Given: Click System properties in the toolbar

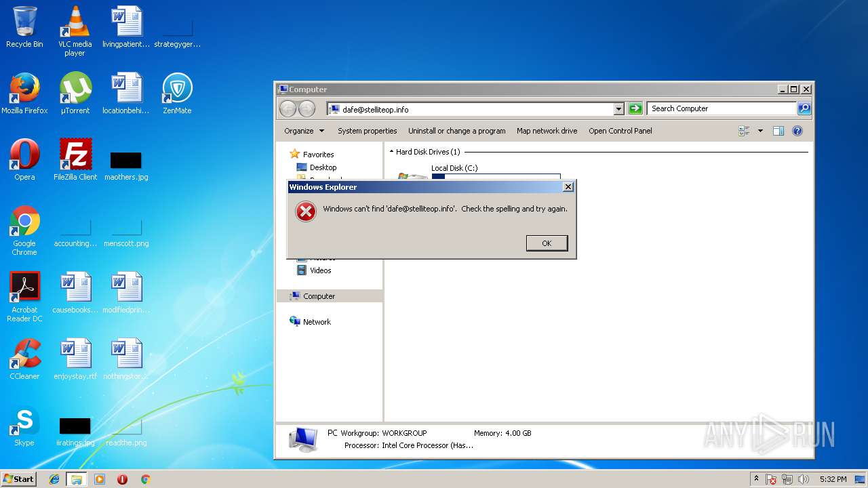Looking at the screenshot, I should tap(367, 131).
